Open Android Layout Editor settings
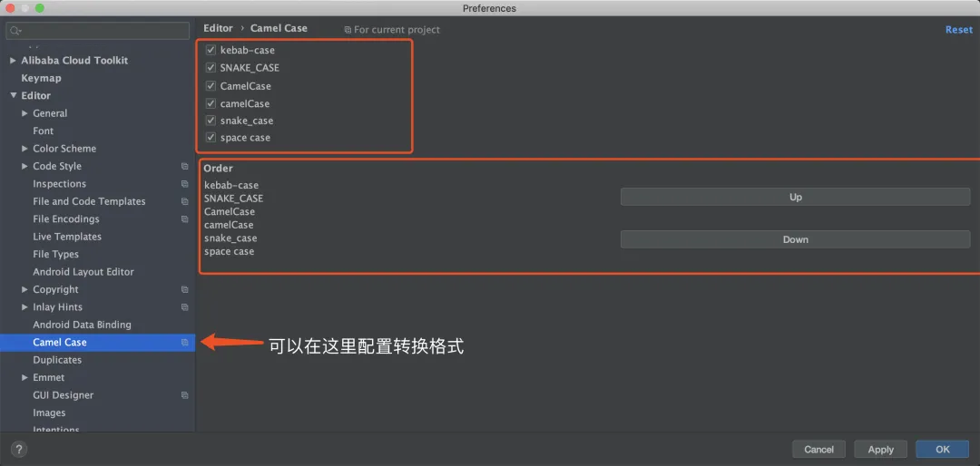 click(83, 272)
